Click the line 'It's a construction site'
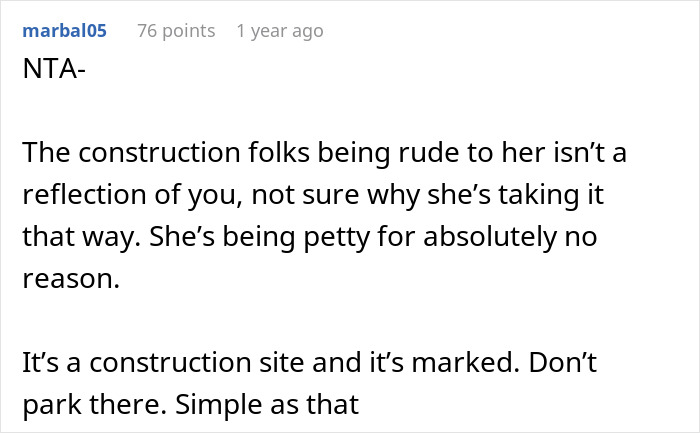 tap(309, 362)
